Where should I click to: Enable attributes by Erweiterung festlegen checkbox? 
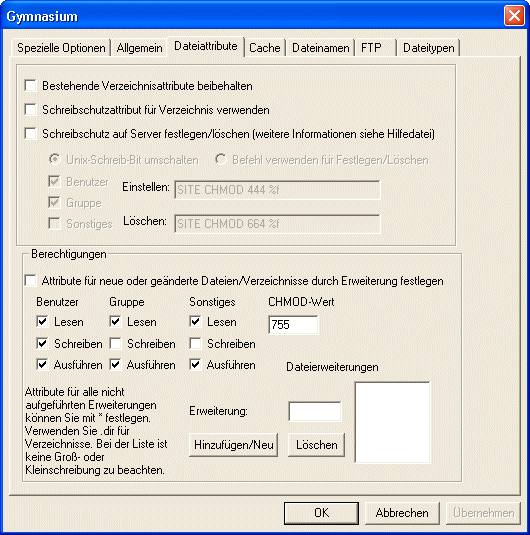coord(31,281)
